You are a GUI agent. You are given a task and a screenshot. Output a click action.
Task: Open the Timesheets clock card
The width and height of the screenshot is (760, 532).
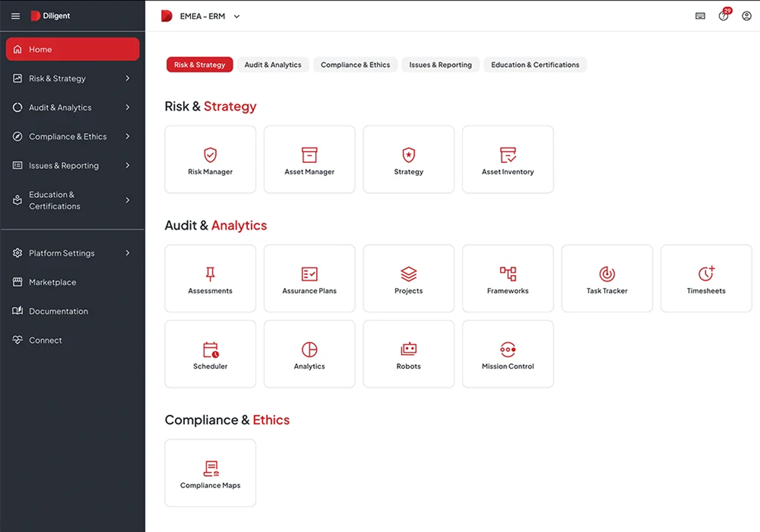(706, 278)
